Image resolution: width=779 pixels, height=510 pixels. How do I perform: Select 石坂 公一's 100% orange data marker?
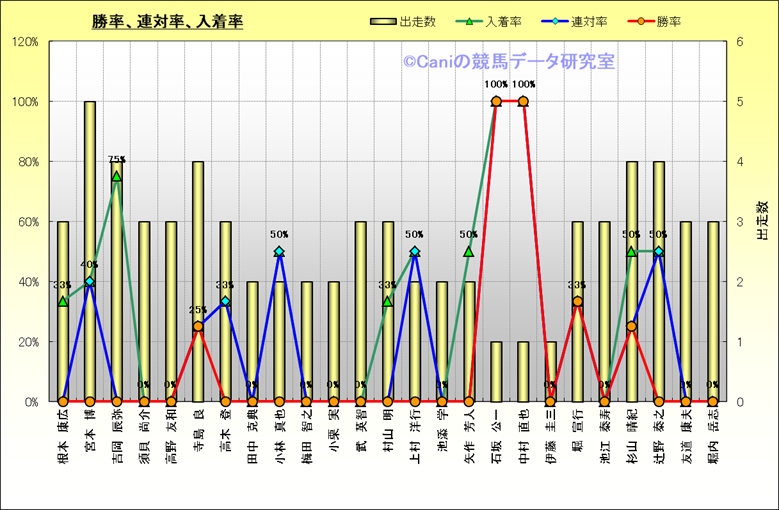[x=496, y=101]
